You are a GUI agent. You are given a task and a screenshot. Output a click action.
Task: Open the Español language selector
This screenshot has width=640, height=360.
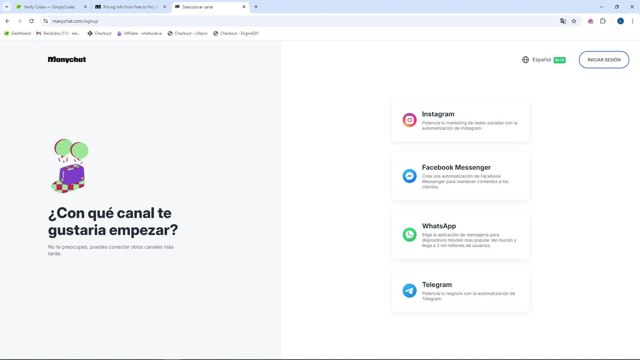click(544, 60)
